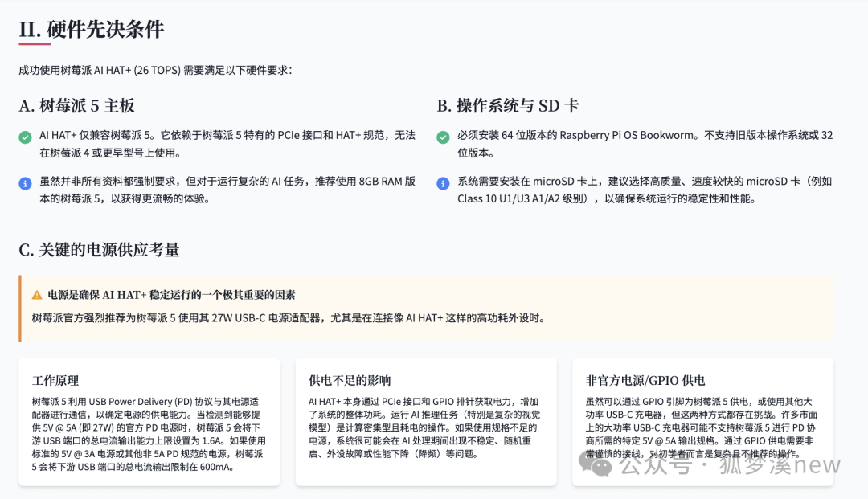The image size is (868, 499).
Task: Click the orange warning triangle icon
Action: [x=37, y=295]
